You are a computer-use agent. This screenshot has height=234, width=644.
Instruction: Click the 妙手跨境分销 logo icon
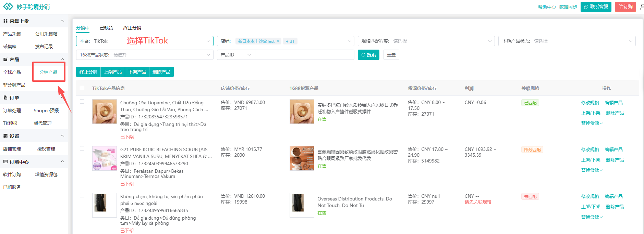coord(8,6)
